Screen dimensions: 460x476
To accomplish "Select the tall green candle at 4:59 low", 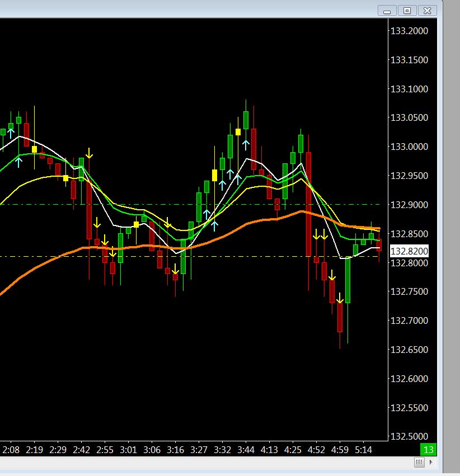I will click(x=348, y=280).
